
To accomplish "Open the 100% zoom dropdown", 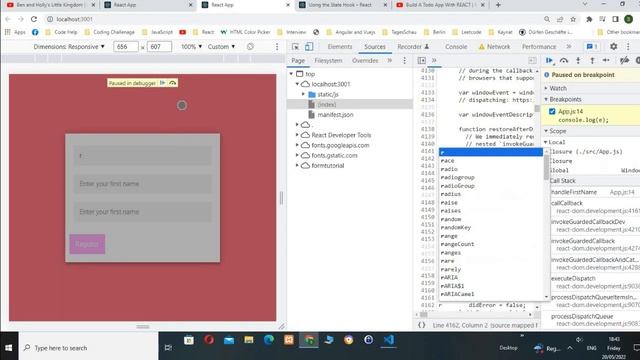I will pyautogui.click(x=191, y=47).
